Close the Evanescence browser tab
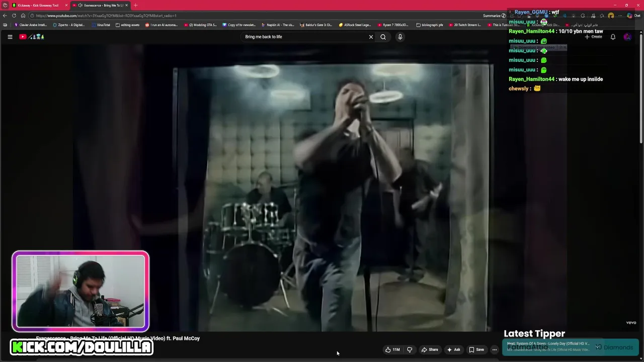This screenshot has width=644, height=362. coord(126,5)
